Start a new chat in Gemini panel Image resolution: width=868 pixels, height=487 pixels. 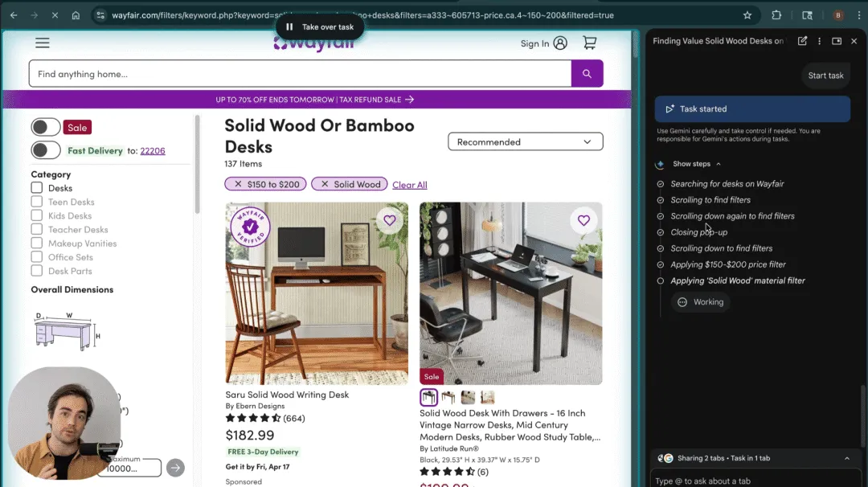click(802, 41)
